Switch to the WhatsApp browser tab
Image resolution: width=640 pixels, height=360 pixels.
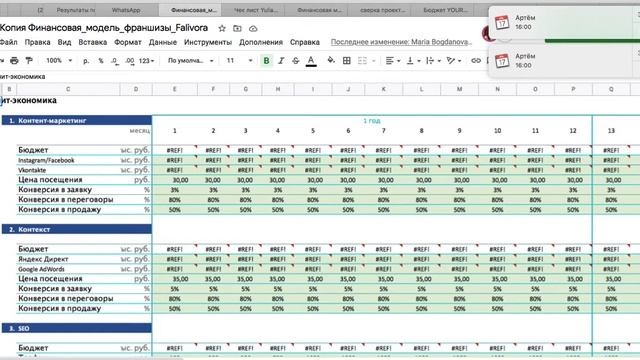pos(126,10)
